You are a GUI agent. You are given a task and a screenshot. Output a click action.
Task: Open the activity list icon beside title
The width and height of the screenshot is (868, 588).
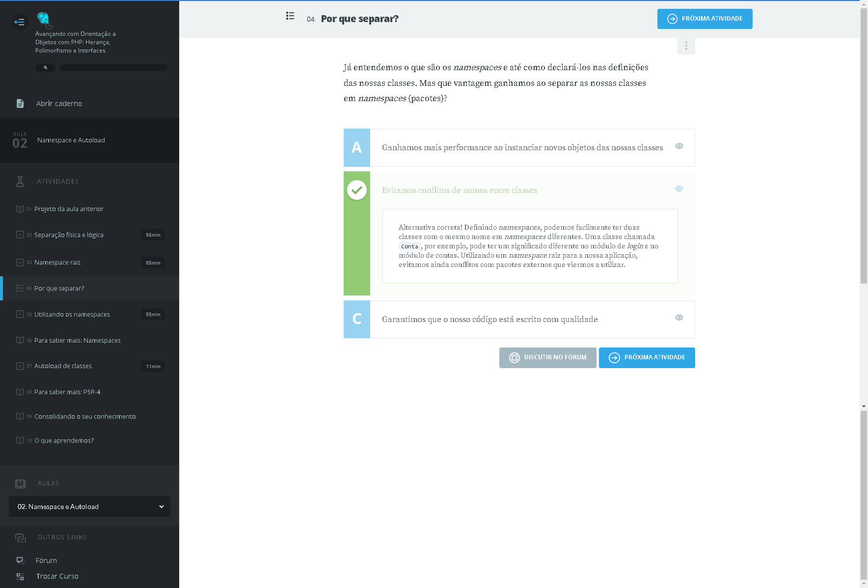pyautogui.click(x=290, y=16)
